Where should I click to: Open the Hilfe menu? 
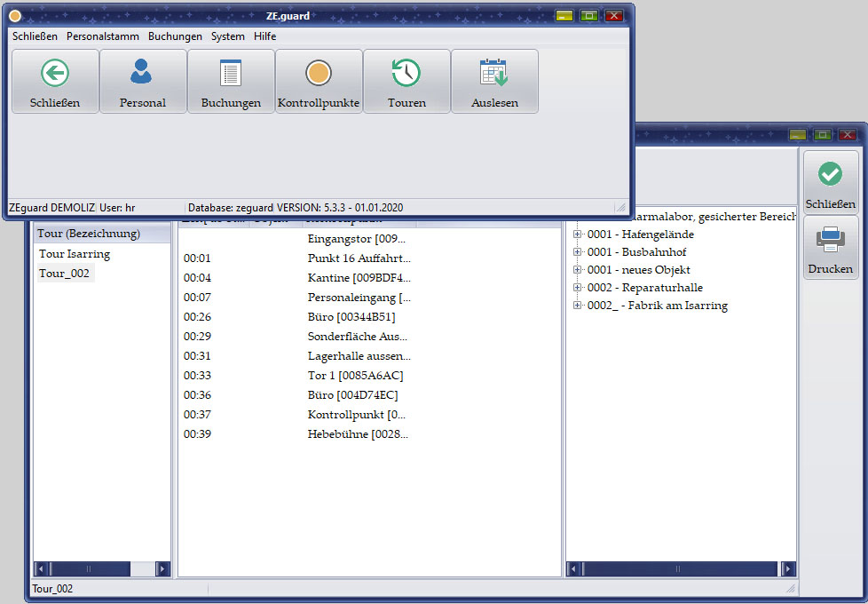click(264, 36)
